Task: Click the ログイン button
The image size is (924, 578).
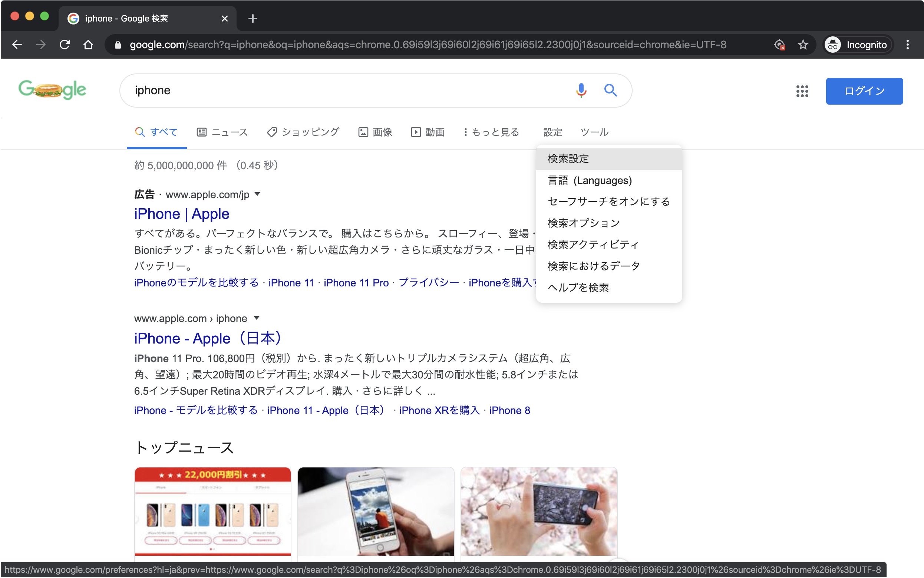Action: (x=865, y=91)
